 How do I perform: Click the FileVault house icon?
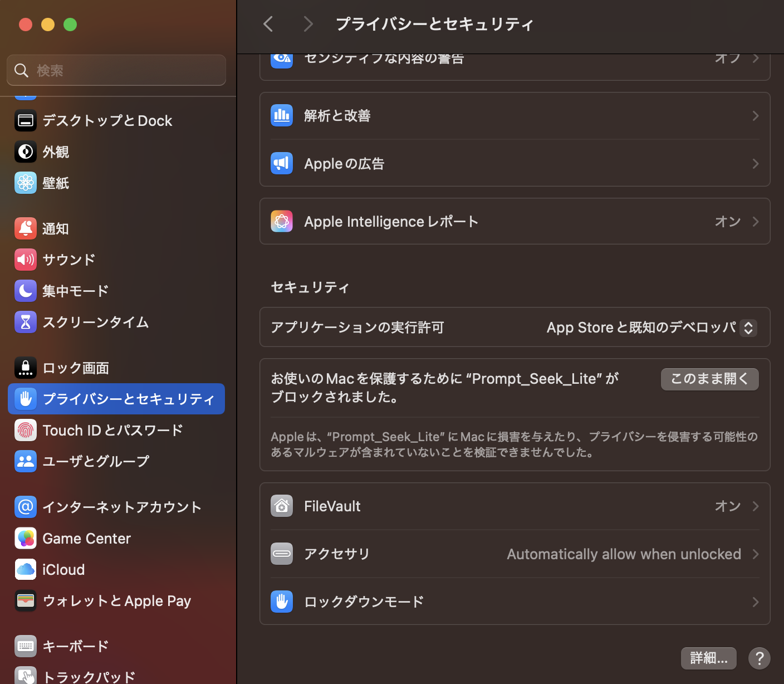click(282, 506)
